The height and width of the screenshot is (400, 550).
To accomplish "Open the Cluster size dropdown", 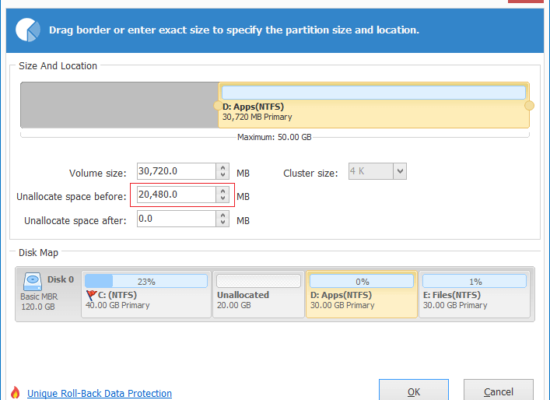I will pos(400,172).
